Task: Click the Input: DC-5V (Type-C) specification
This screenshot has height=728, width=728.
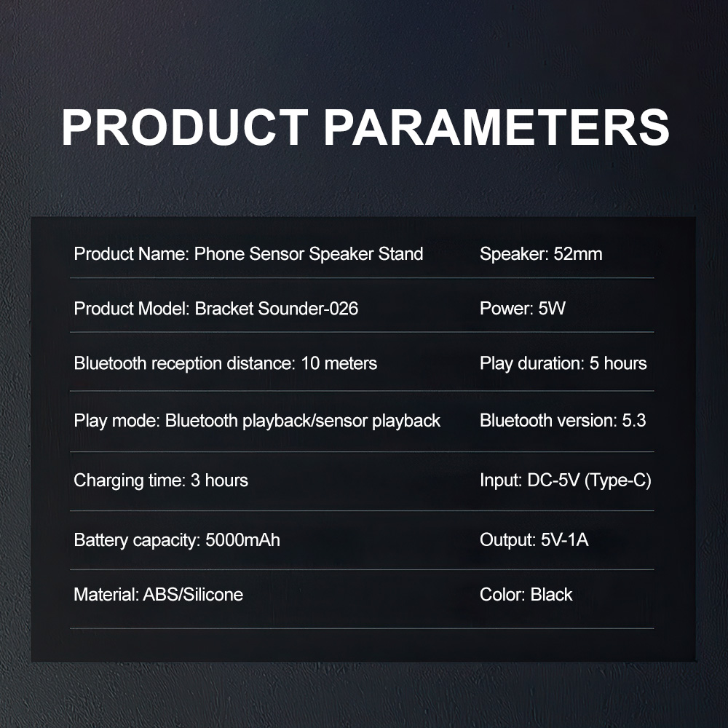Action: [x=566, y=480]
